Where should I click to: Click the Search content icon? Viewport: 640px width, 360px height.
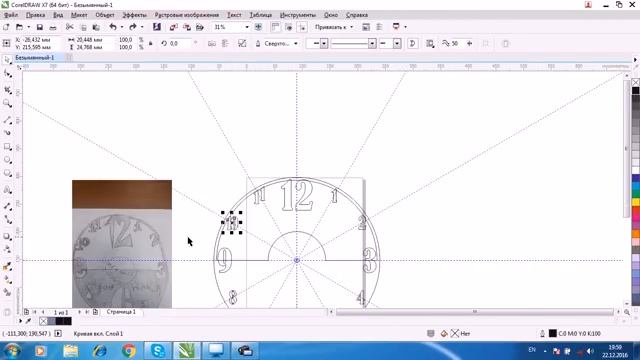pos(157,27)
